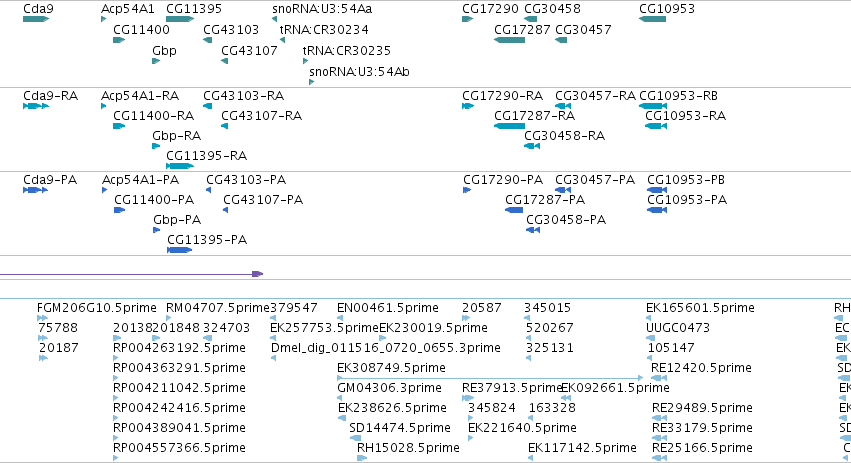Image resolution: width=851 pixels, height=463 pixels.
Task: Open the CG30457-RA transcript label
Action: 595,96
